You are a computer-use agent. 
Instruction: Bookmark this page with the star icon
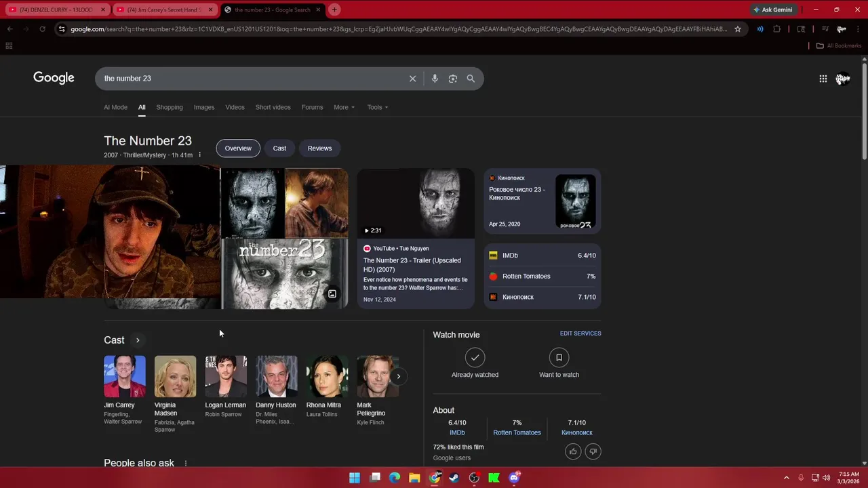coord(738,29)
